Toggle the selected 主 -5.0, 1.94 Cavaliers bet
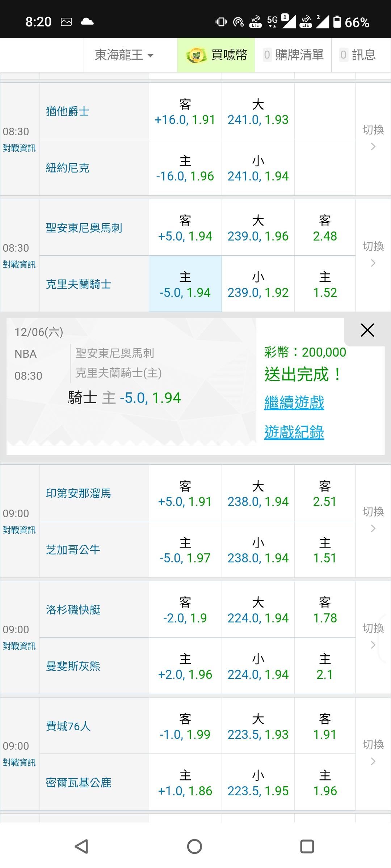Image resolution: width=391 pixels, height=868 pixels. pyautogui.click(x=185, y=284)
